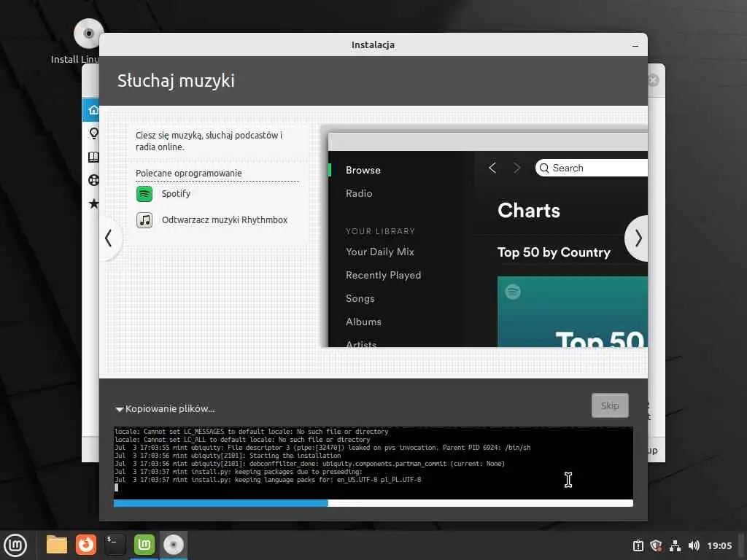Open the network connections tray icon
Screen dimensions: 747x560
[x=675, y=545]
